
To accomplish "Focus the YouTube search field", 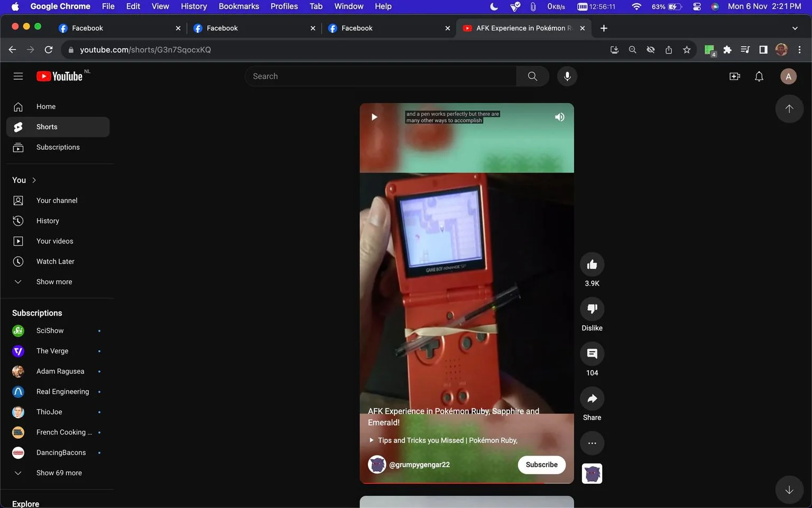I will coord(381,76).
